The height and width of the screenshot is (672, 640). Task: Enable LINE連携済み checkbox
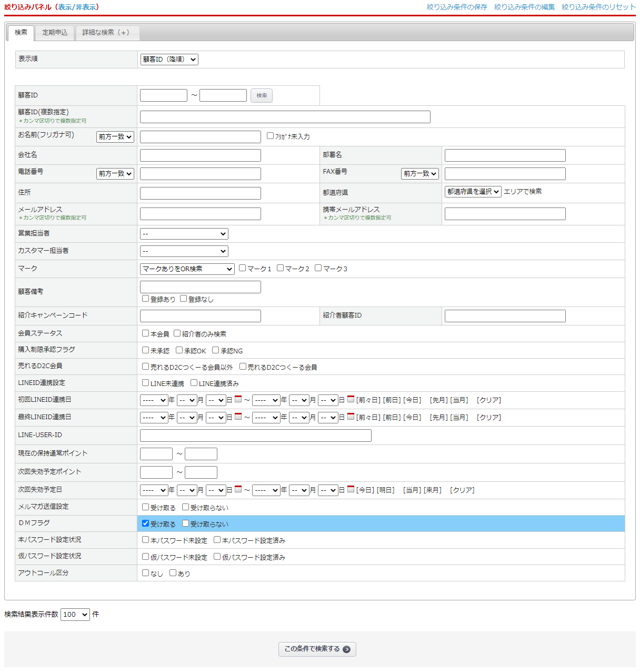point(194,383)
